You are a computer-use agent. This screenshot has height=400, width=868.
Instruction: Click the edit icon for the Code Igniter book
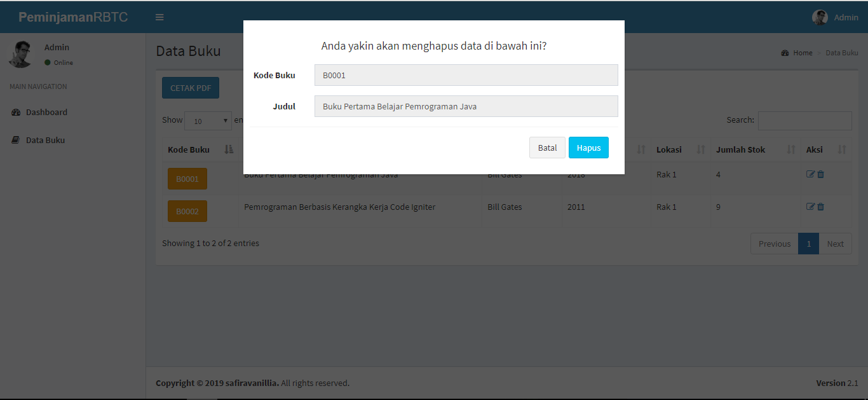click(x=810, y=206)
